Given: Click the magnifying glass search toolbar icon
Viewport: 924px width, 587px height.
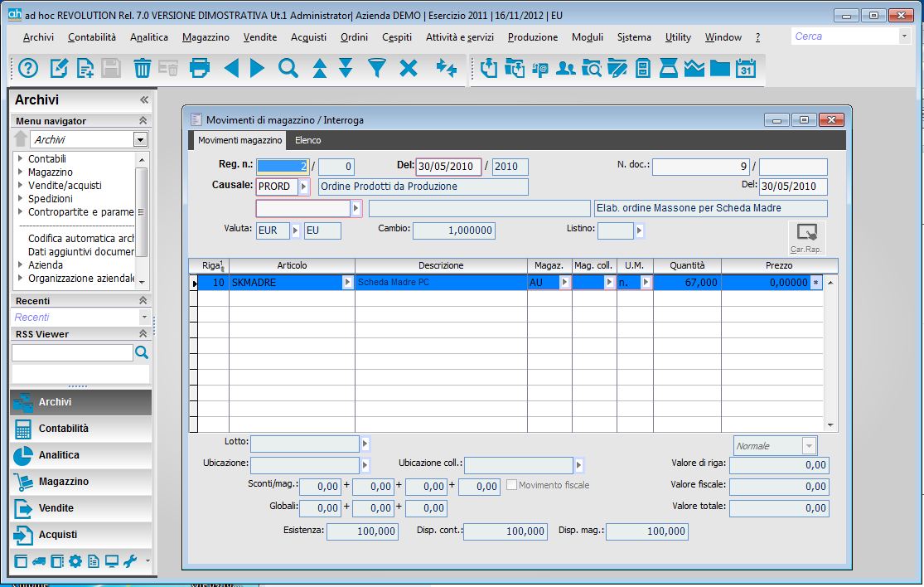Looking at the screenshot, I should 288,69.
